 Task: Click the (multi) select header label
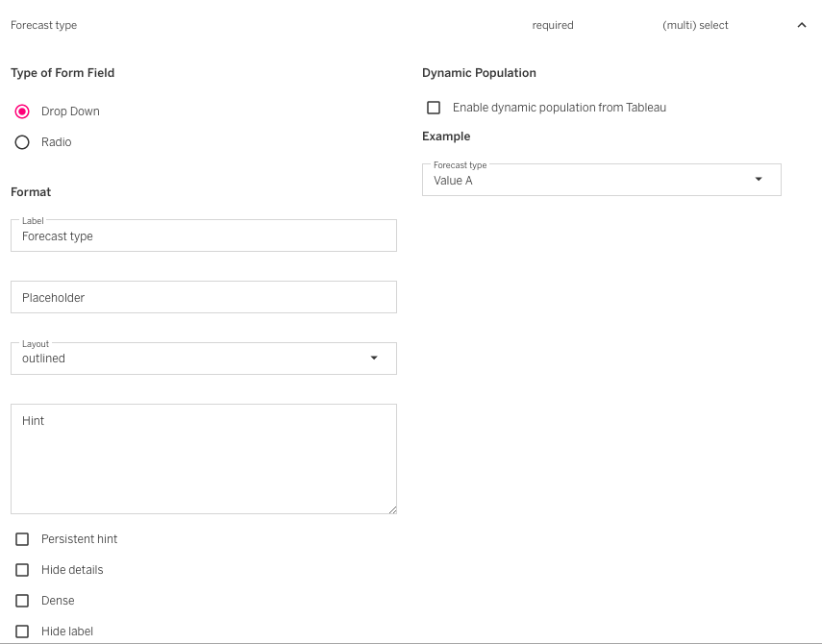coord(695,26)
